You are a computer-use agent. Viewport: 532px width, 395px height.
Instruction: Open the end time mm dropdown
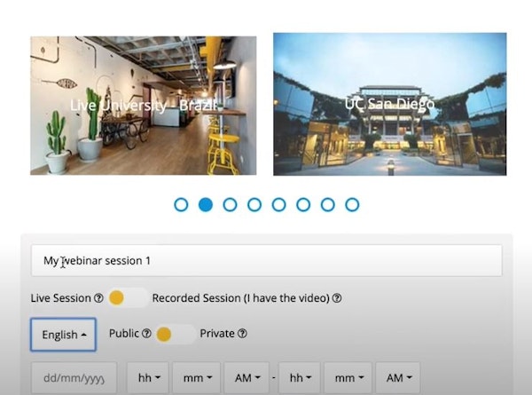348,378
